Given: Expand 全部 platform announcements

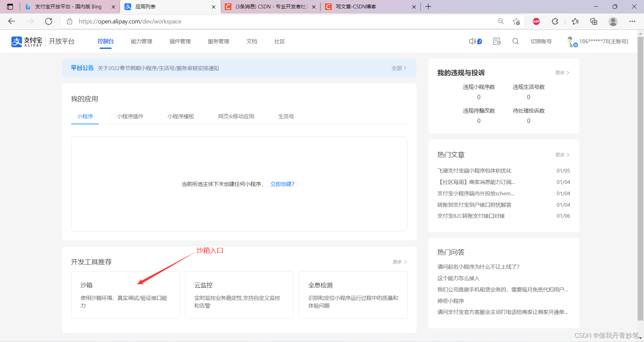Looking at the screenshot, I should coord(399,68).
